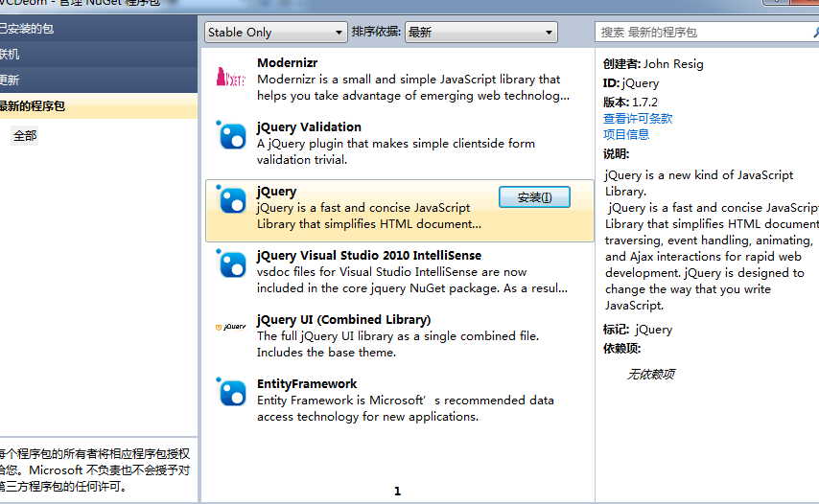Select the 最新的程序包 tab
This screenshot has height=504, width=819.
coord(99,106)
